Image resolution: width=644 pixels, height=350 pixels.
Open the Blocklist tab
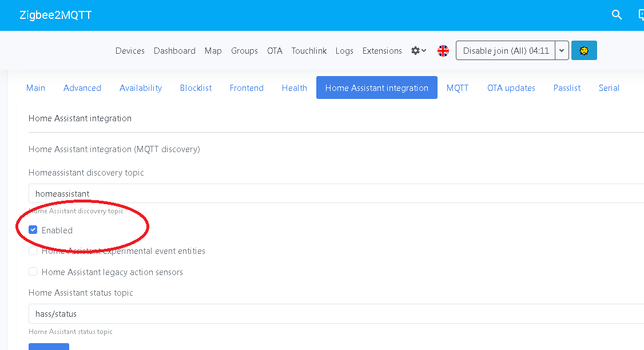196,87
